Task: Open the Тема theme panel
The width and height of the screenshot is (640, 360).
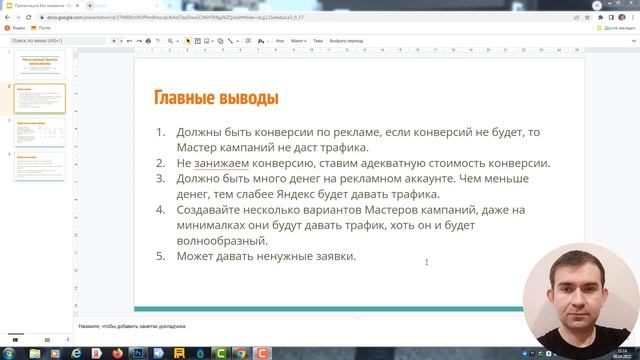Action: 318,41
